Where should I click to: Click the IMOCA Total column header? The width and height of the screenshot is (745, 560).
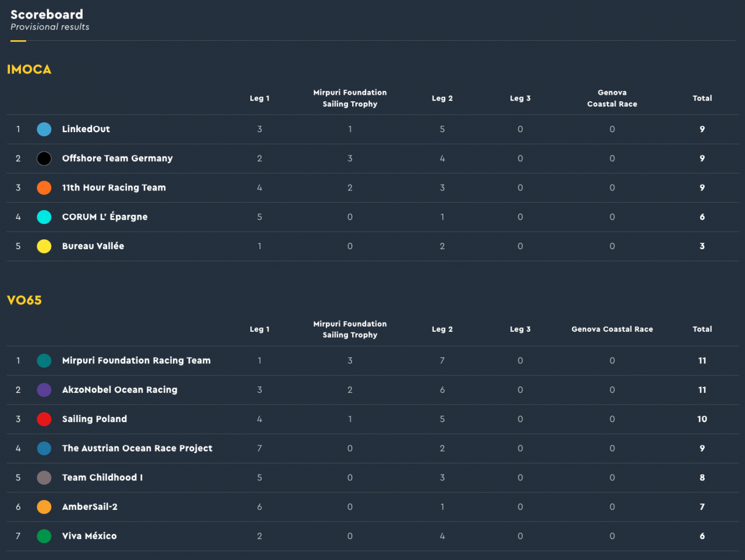[x=702, y=98]
